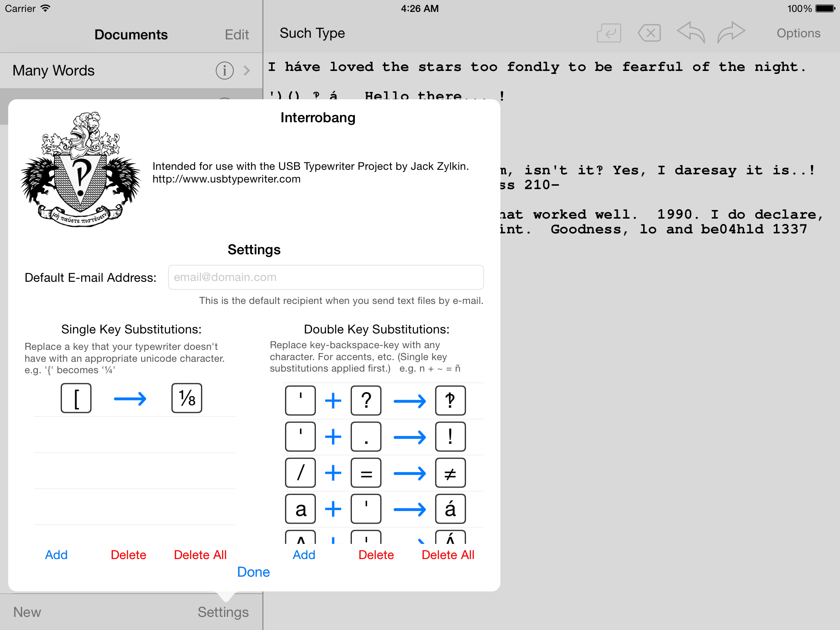Screen dimensions: 840x630
Task: Tap the 4:26 AM clock in status bar
Action: point(420,9)
